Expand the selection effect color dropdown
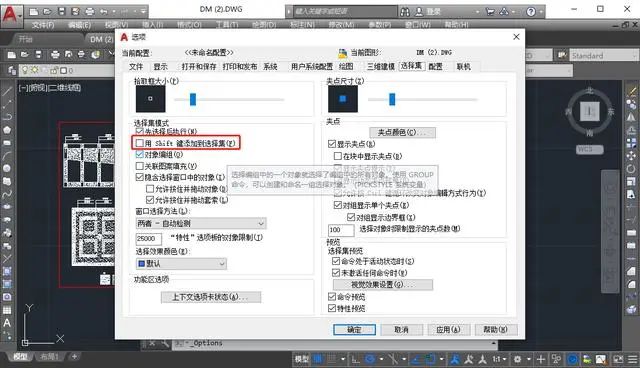640x368 pixels. [x=181, y=264]
